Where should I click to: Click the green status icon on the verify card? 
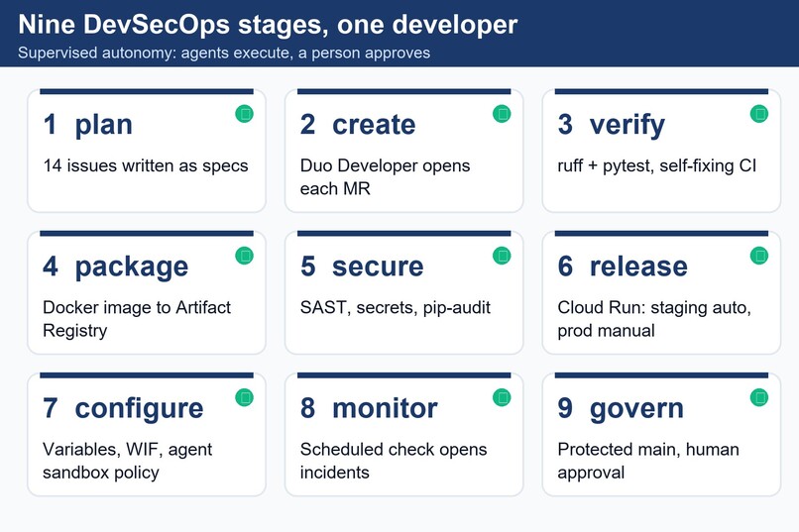(759, 114)
